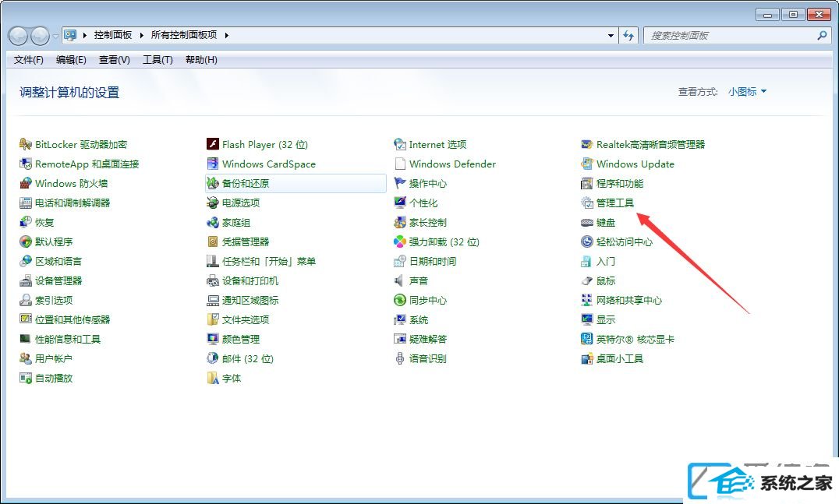Open the Flash Player (32 位) icon
The image size is (839, 504).
point(212,144)
